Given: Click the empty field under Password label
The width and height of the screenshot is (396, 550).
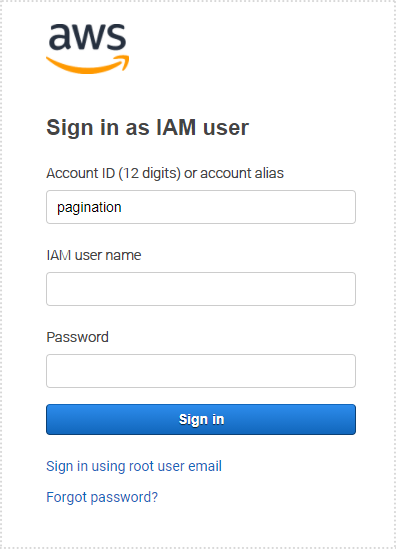Looking at the screenshot, I should (x=201, y=371).
